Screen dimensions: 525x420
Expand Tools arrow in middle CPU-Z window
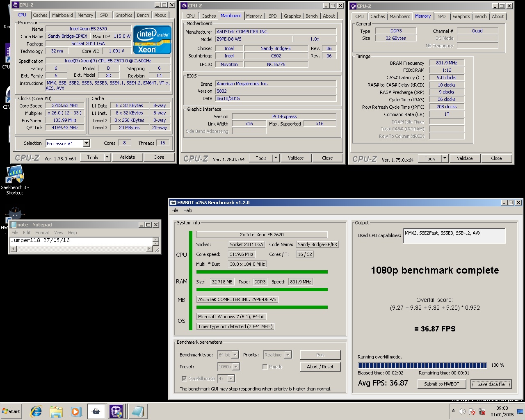tap(276, 158)
